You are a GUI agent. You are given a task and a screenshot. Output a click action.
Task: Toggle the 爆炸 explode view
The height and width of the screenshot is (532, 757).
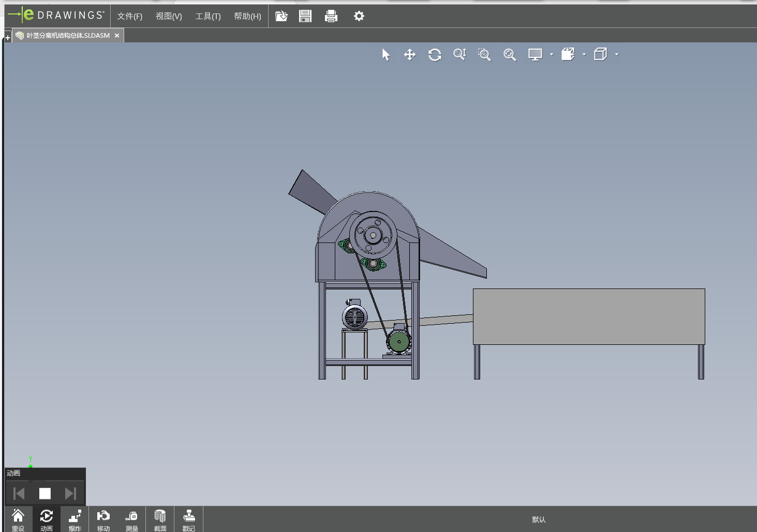(75, 519)
